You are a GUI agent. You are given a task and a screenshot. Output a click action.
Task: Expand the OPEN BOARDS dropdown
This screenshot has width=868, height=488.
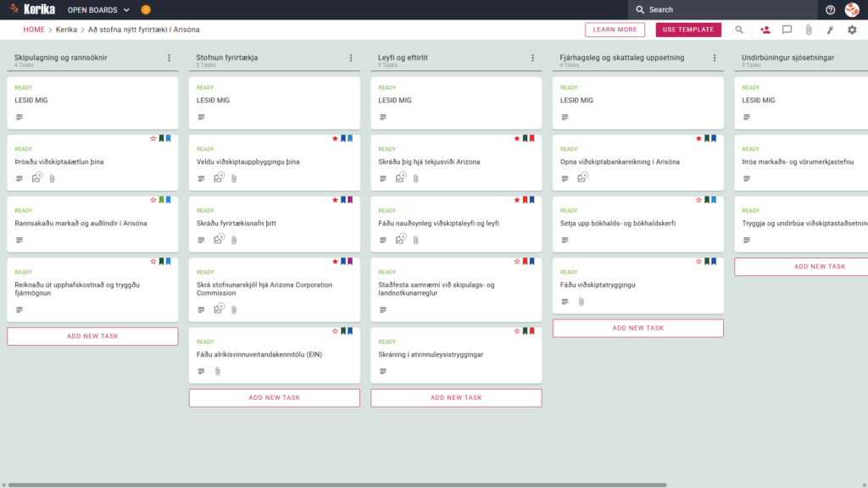pyautogui.click(x=98, y=10)
